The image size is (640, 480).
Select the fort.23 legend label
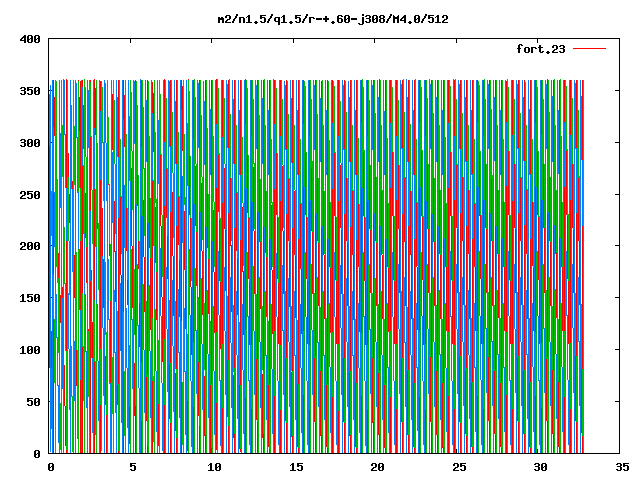tap(540, 49)
